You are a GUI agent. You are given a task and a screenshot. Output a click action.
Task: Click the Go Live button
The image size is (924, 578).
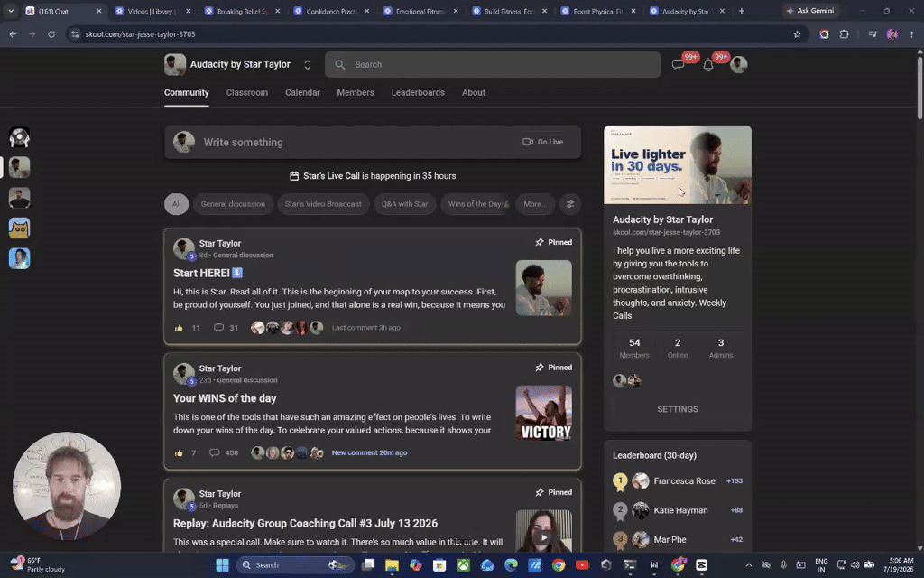click(542, 142)
